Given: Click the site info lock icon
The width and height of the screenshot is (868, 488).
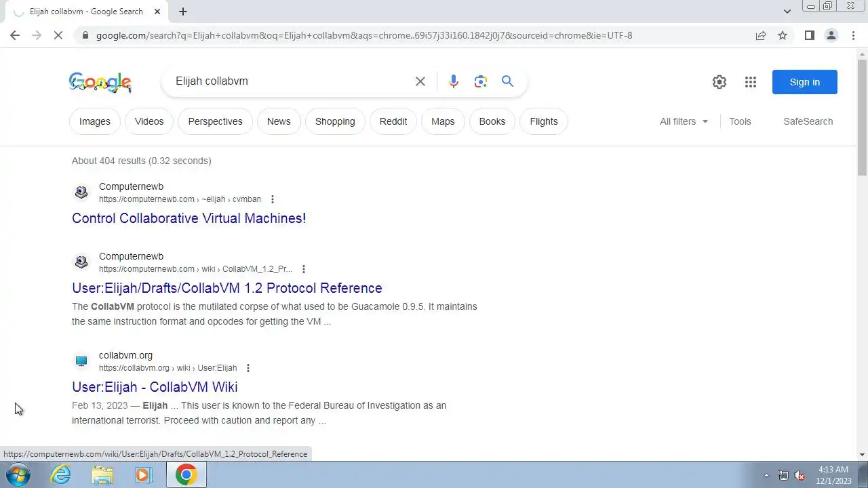Looking at the screenshot, I should (x=84, y=35).
